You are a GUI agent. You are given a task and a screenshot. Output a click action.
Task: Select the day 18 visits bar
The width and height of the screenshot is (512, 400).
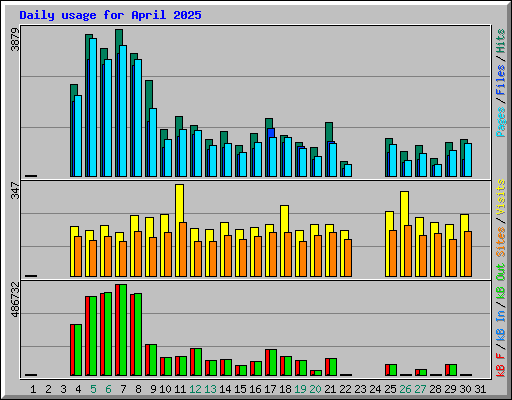284,218
